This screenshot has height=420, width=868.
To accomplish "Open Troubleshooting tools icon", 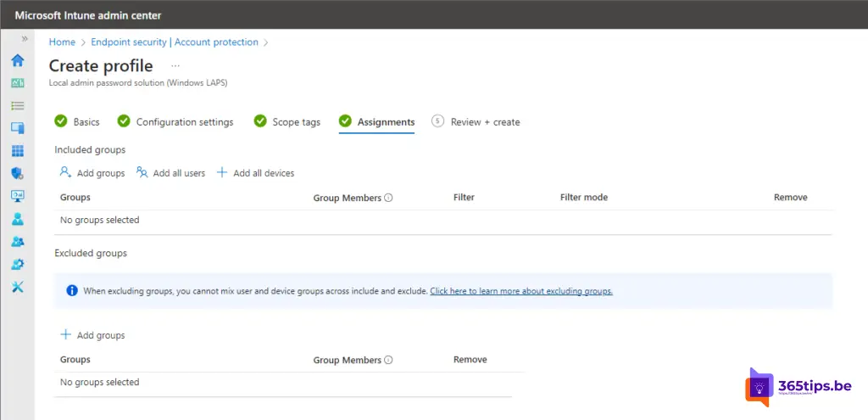I will (18, 287).
